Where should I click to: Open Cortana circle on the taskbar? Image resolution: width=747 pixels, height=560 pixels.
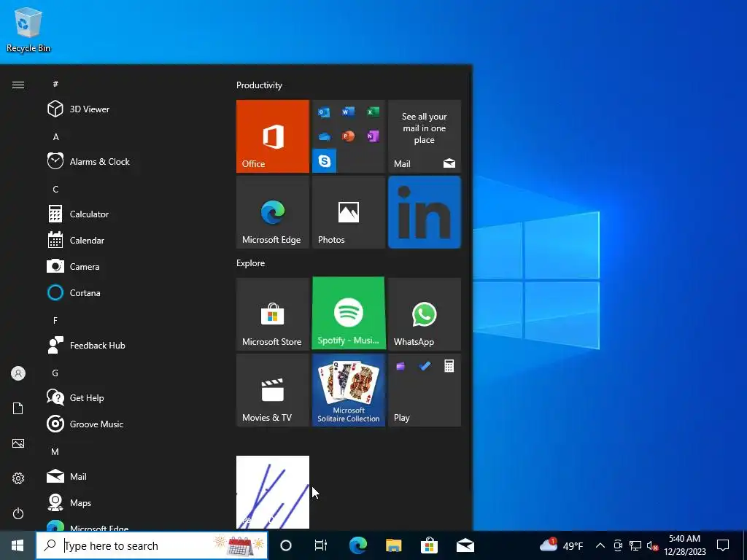tap(286, 545)
